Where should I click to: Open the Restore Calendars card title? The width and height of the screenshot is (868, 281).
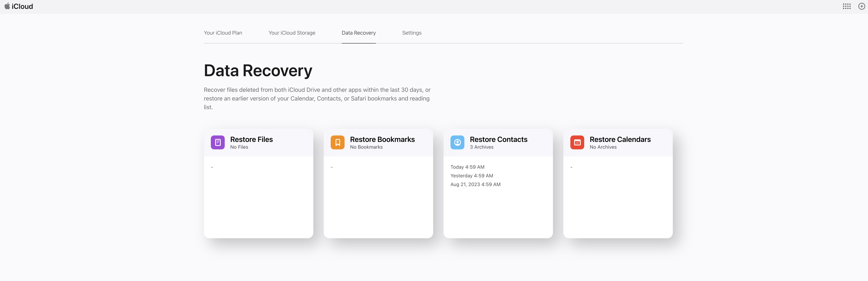(x=620, y=139)
